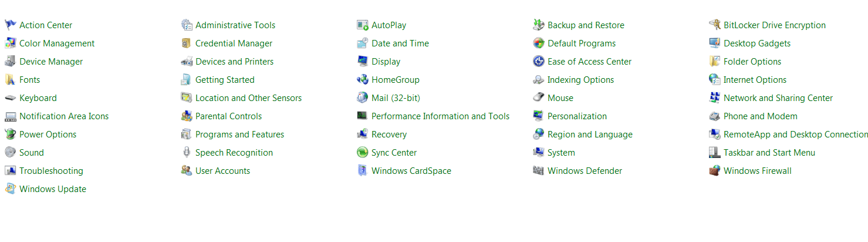
Task: Open Programs and Features
Action: click(239, 135)
